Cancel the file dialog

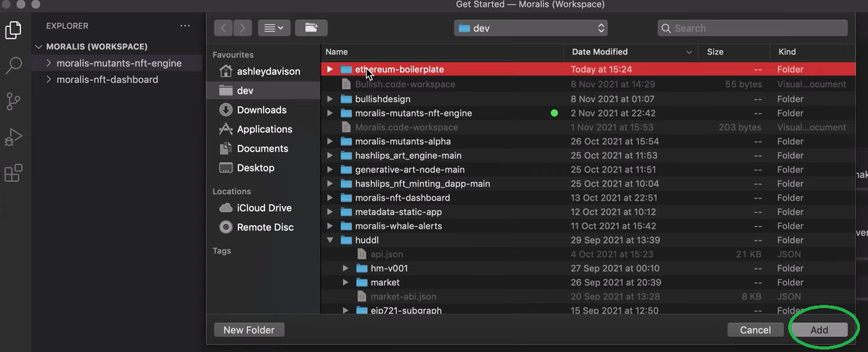tap(755, 330)
